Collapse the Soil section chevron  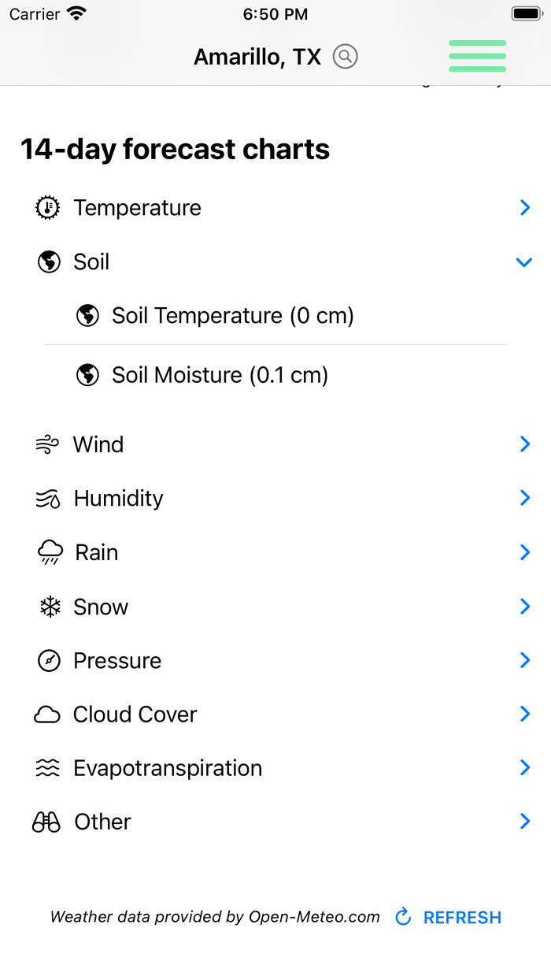524,262
